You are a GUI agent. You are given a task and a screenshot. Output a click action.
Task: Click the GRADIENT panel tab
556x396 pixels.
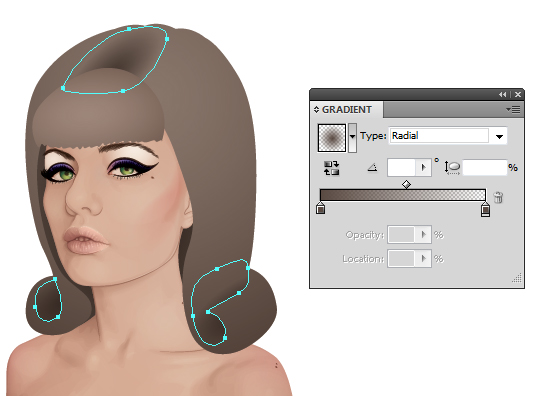tap(346, 110)
